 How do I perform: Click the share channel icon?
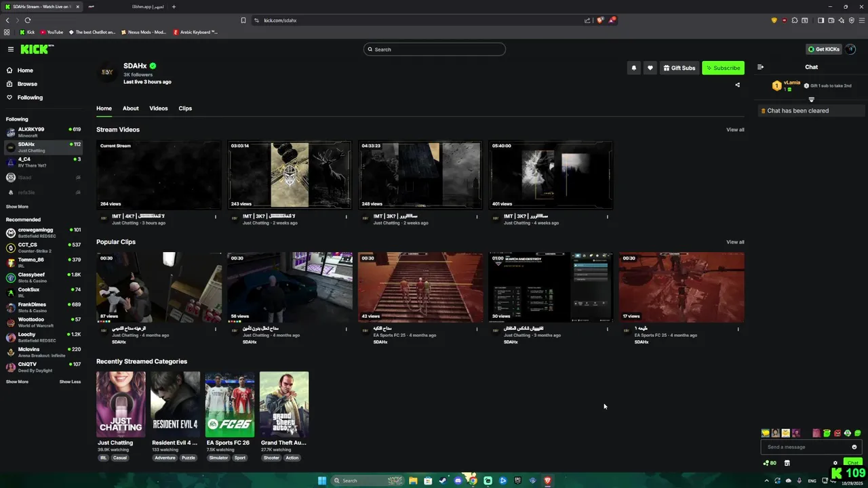click(x=738, y=85)
